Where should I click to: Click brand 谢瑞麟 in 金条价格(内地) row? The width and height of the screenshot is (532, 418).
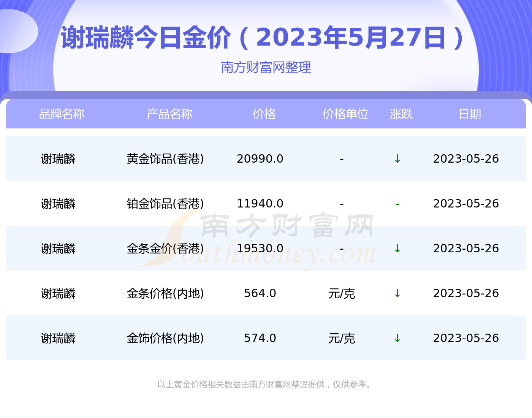(58, 293)
